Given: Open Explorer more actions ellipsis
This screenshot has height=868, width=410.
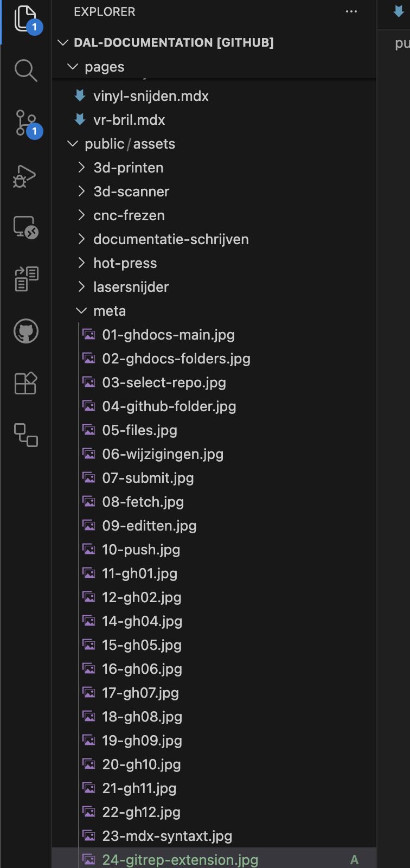Looking at the screenshot, I should coord(351,12).
